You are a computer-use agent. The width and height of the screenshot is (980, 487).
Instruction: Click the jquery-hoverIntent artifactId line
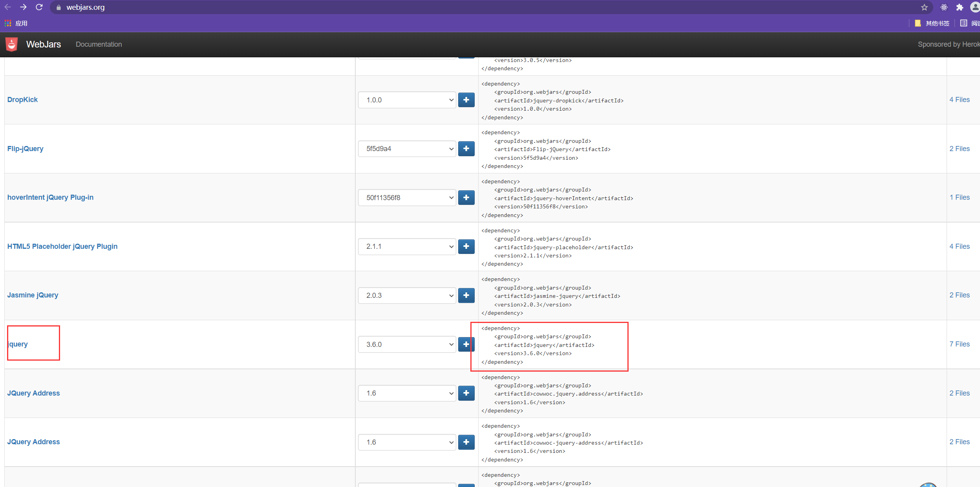click(x=563, y=198)
